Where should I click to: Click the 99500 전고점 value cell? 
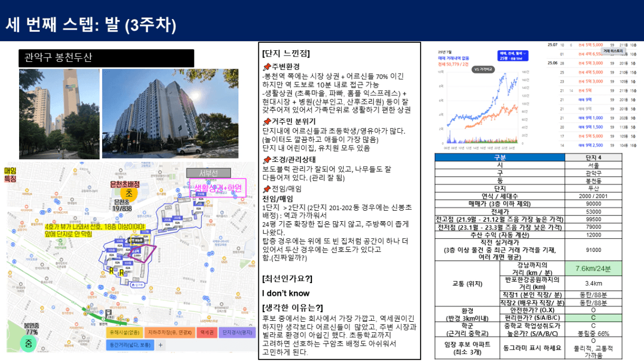pos(593,219)
